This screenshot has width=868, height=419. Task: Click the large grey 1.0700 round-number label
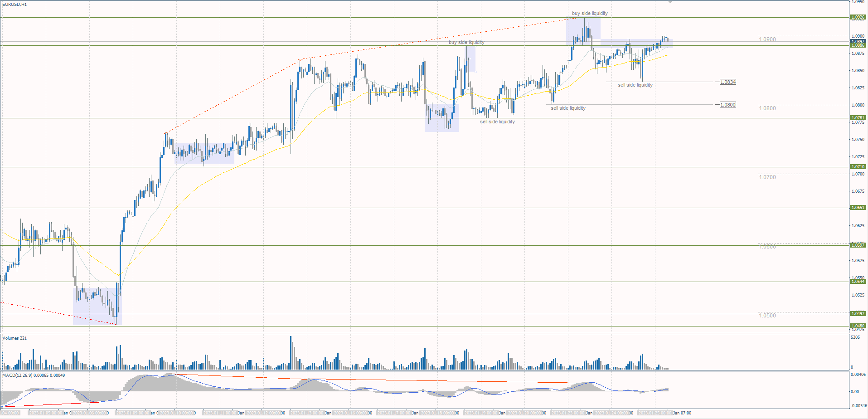pos(767,177)
